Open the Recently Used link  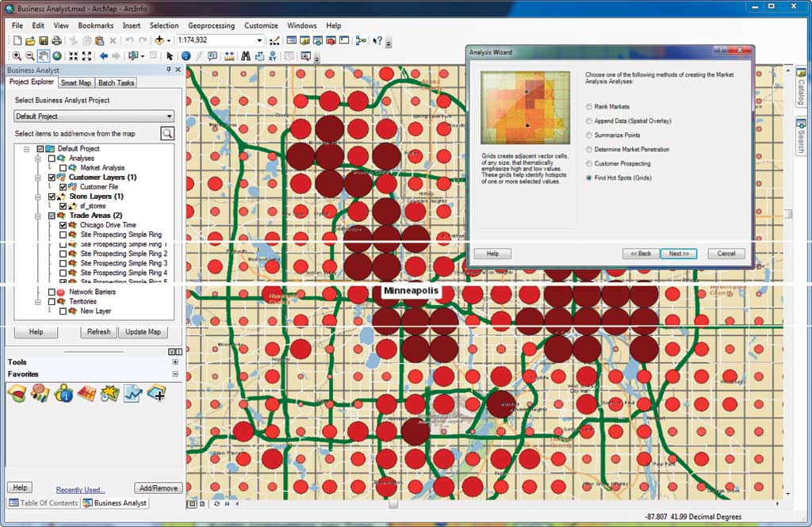(x=80, y=490)
